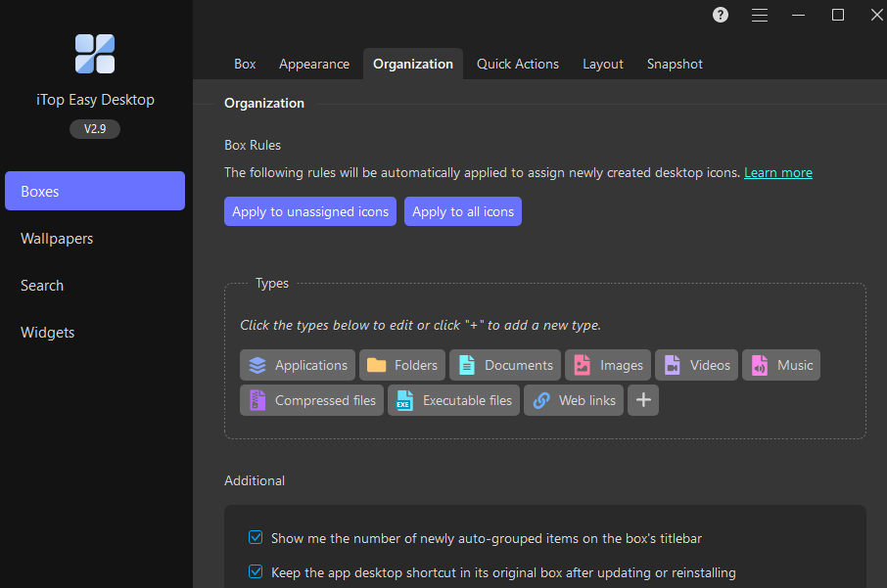Add a new type with plus button
The width and height of the screenshot is (887, 588).
point(643,400)
